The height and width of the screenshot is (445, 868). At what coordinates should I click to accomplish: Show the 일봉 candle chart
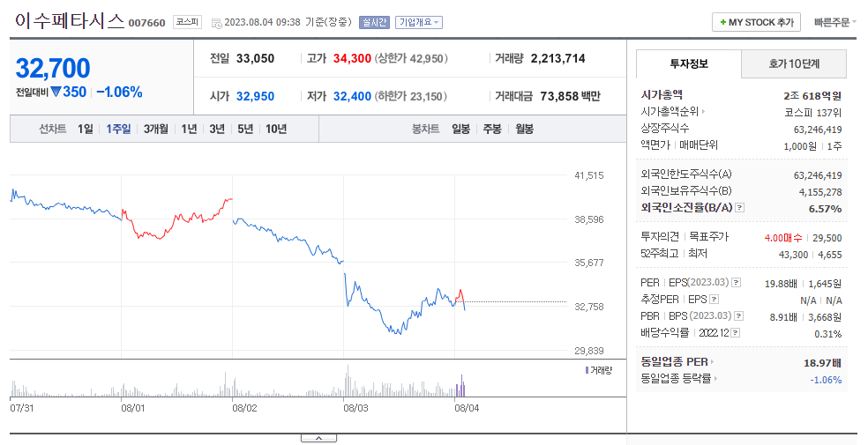coord(460,129)
